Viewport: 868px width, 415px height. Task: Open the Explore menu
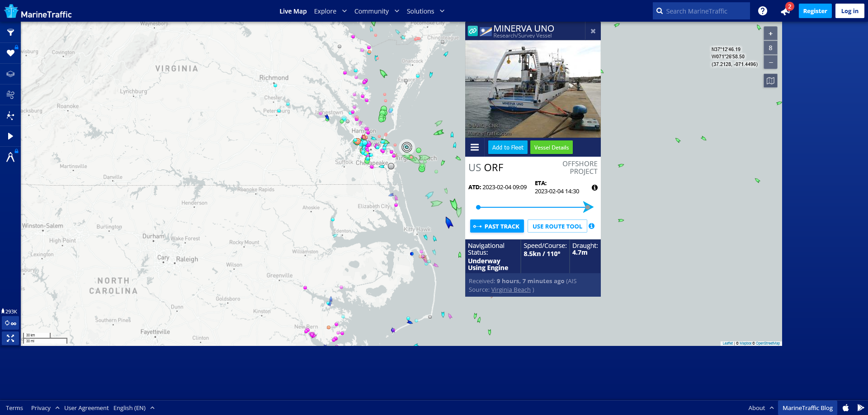(x=325, y=11)
